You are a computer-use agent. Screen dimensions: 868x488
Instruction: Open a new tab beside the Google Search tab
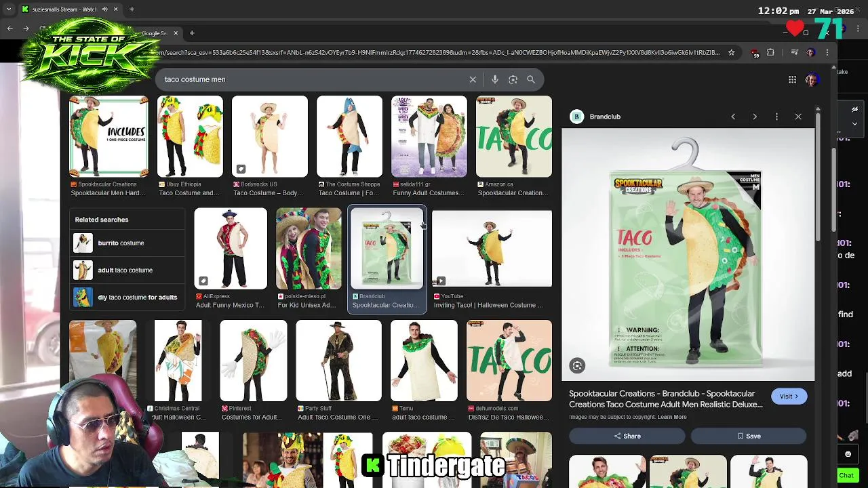tap(192, 33)
